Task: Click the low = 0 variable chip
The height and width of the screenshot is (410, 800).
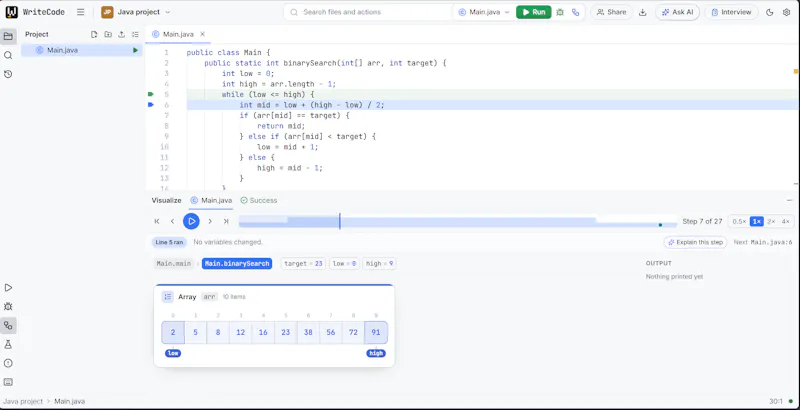Action: pos(344,264)
